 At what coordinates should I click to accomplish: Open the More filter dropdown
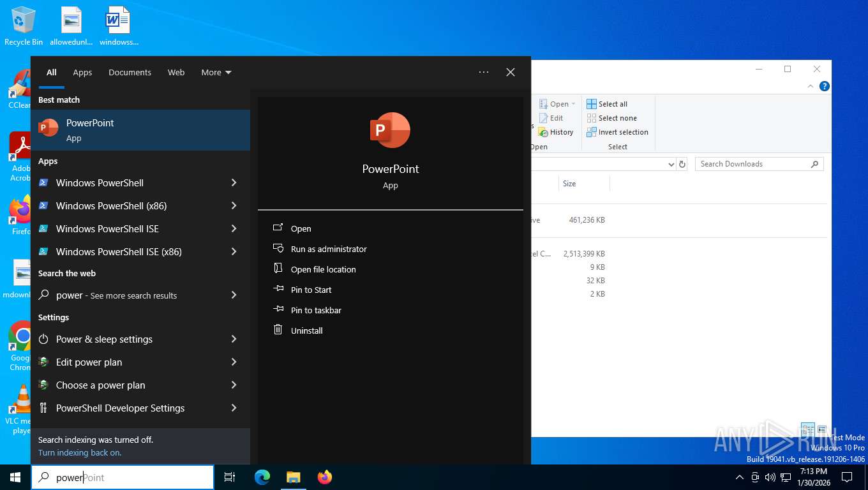216,72
